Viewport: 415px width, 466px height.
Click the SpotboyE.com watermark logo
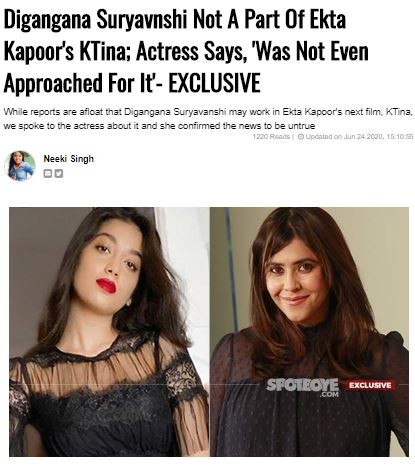coord(302,387)
